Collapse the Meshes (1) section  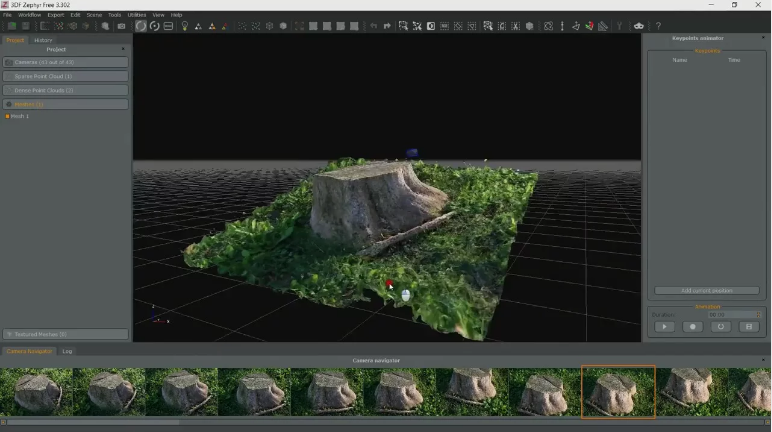65,104
